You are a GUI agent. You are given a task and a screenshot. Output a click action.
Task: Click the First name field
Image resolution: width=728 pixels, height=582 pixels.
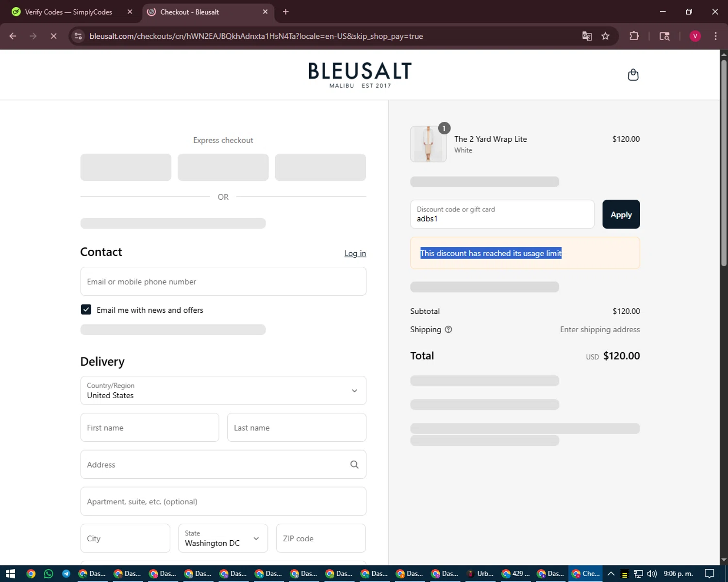[149, 427]
